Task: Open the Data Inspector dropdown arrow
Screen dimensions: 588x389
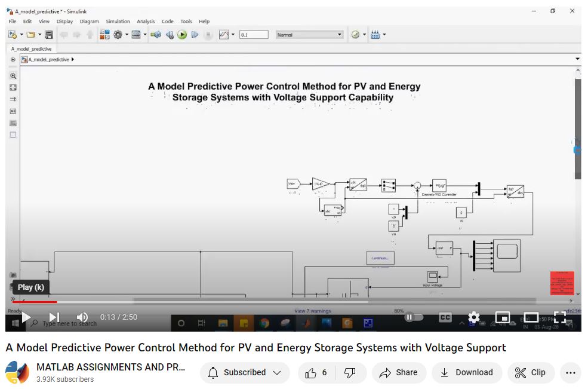Action: [x=233, y=35]
